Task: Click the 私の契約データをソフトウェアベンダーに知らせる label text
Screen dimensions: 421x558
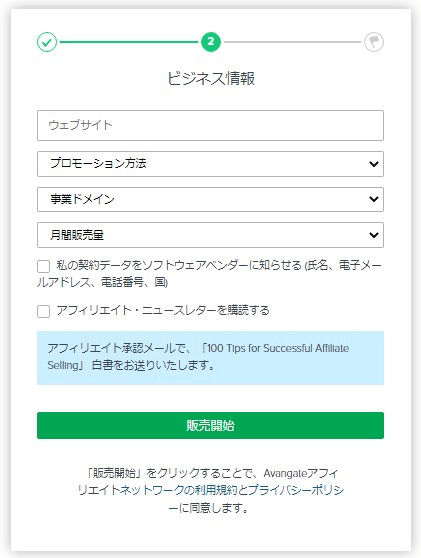Action: point(179,265)
